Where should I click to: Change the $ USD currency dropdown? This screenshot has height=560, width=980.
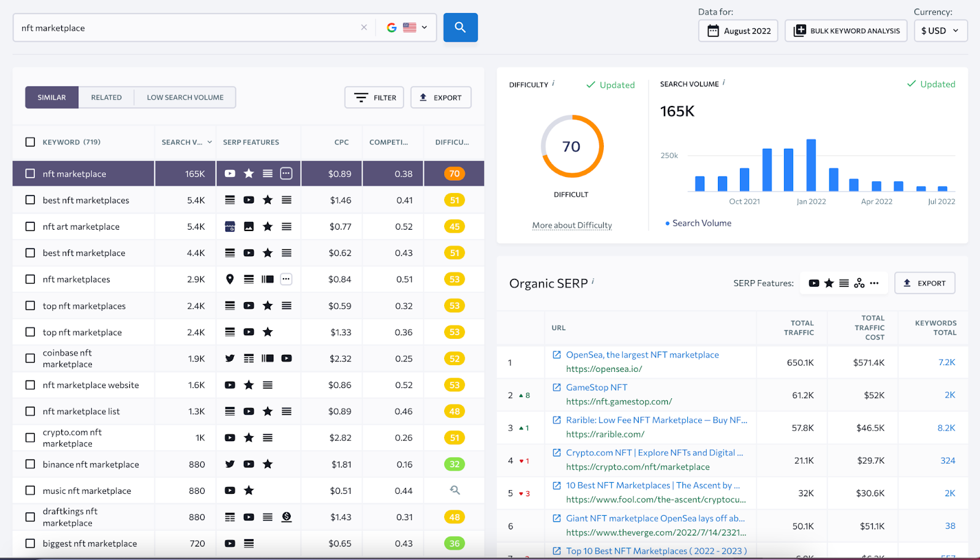(940, 31)
